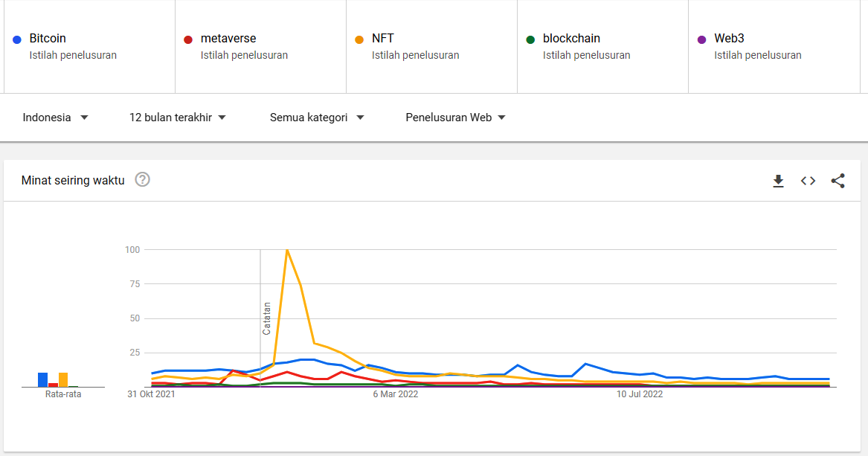Click the Catatan note marker on chart

point(266,318)
